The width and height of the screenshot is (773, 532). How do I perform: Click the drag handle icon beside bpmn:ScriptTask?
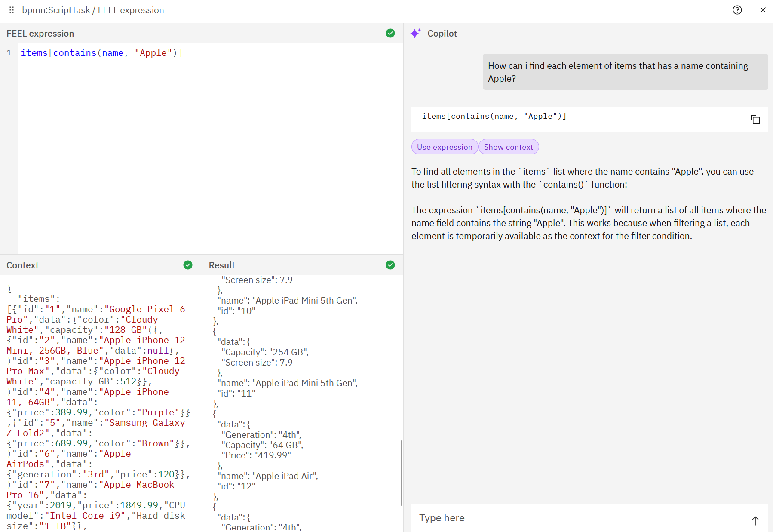pyautogui.click(x=12, y=10)
